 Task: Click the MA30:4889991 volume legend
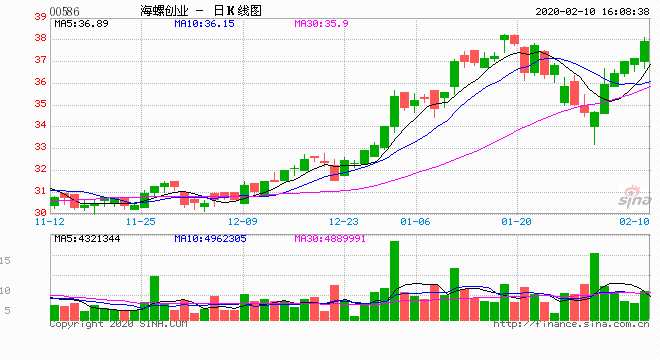(x=330, y=239)
